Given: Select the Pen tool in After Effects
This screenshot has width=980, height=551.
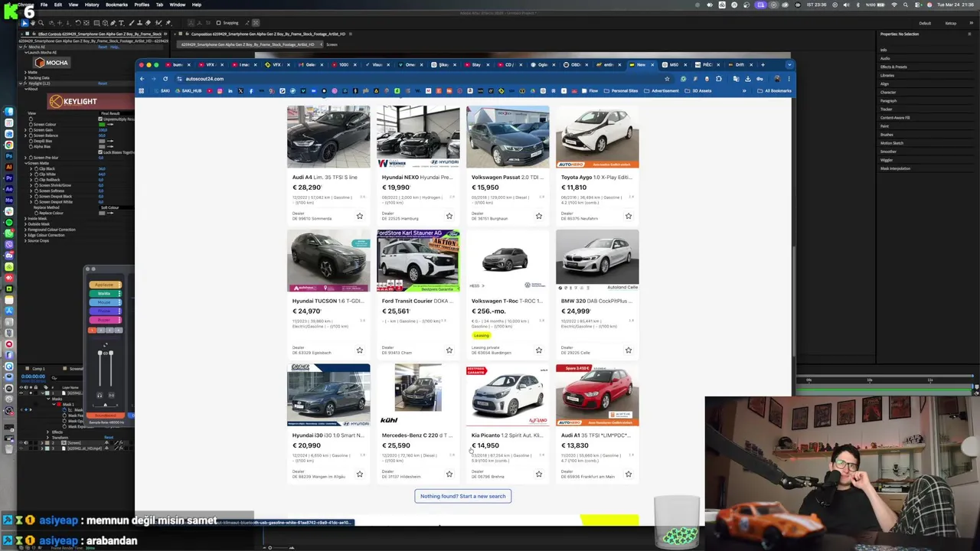Looking at the screenshot, I should [x=113, y=23].
